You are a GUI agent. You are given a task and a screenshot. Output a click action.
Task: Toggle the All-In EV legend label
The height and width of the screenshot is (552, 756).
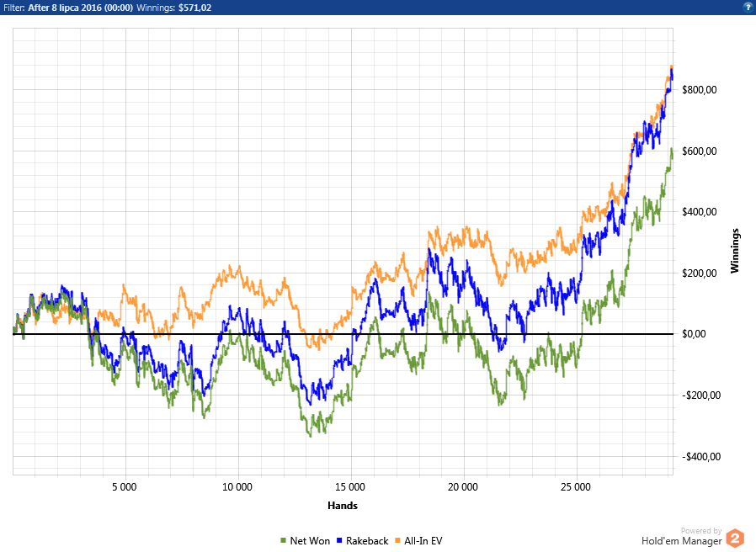click(x=423, y=541)
